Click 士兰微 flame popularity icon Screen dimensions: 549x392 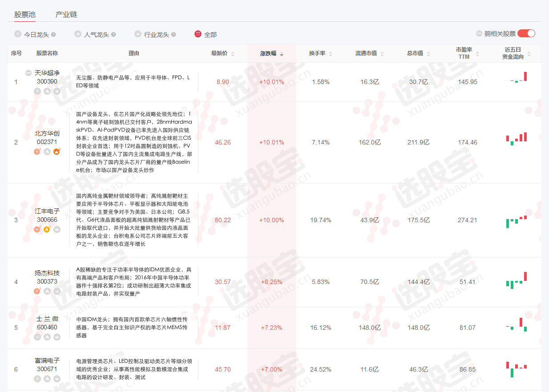pyautogui.click(x=47, y=337)
